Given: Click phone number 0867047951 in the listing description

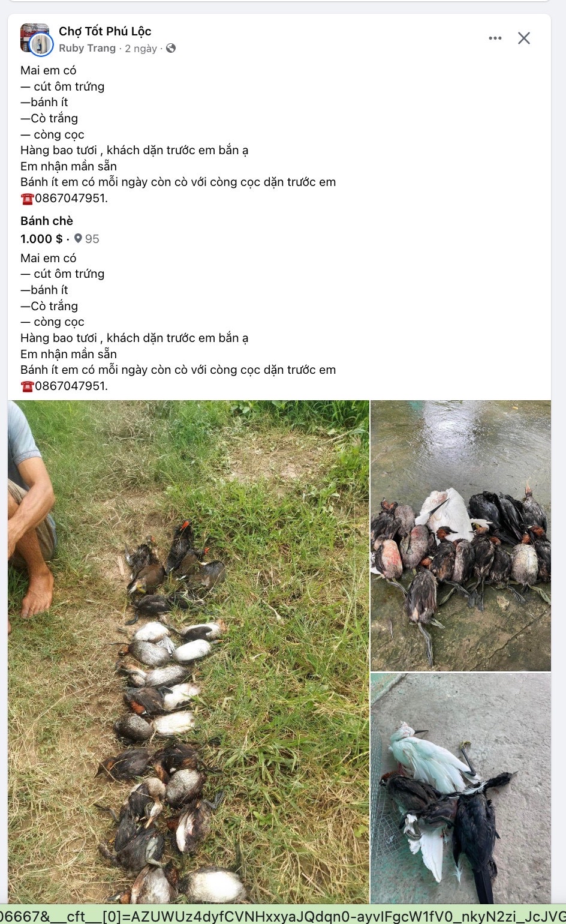Looking at the screenshot, I should tap(71, 386).
